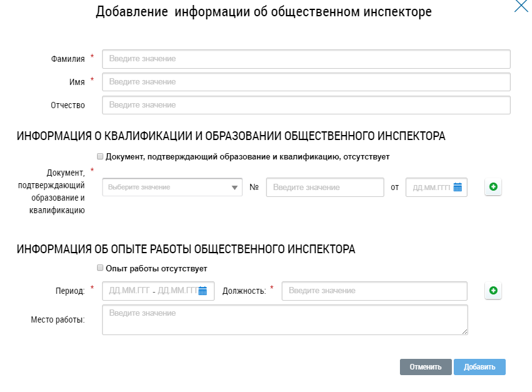Click the document number '№' field

tap(324, 188)
